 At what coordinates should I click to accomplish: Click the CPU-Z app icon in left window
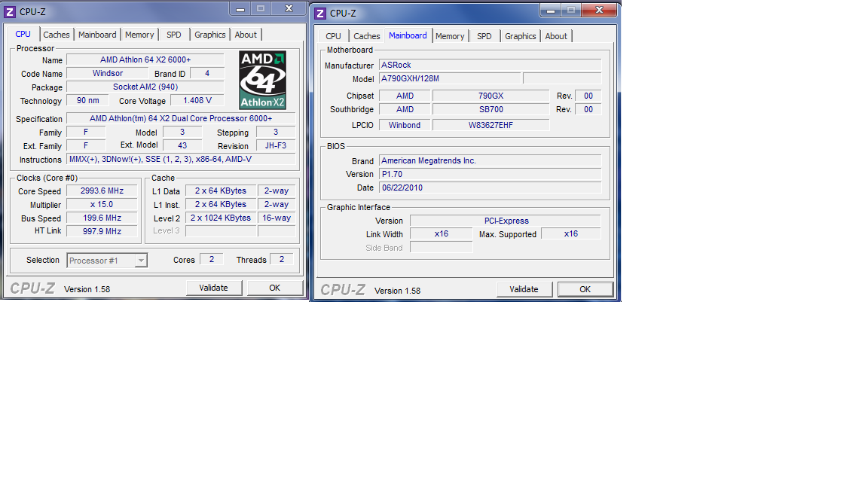click(9, 11)
